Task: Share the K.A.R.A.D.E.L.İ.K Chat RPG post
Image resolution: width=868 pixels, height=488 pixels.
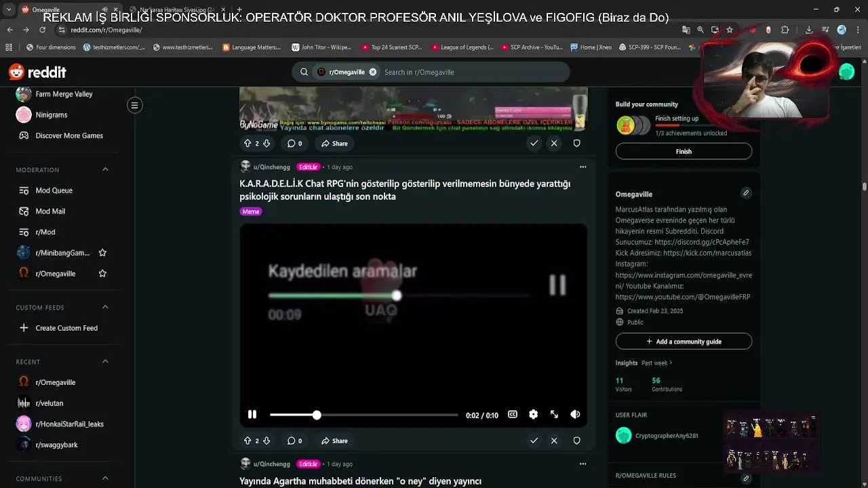Action: (334, 441)
